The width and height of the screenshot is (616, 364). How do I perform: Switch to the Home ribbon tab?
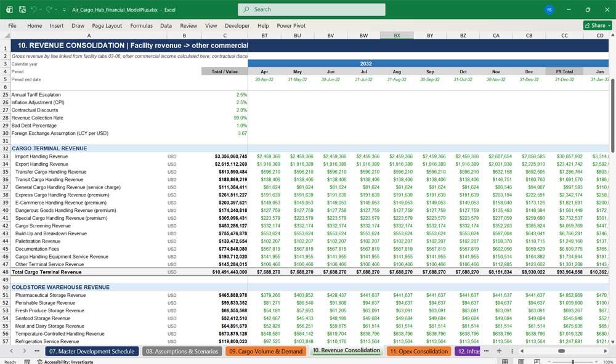tap(34, 25)
